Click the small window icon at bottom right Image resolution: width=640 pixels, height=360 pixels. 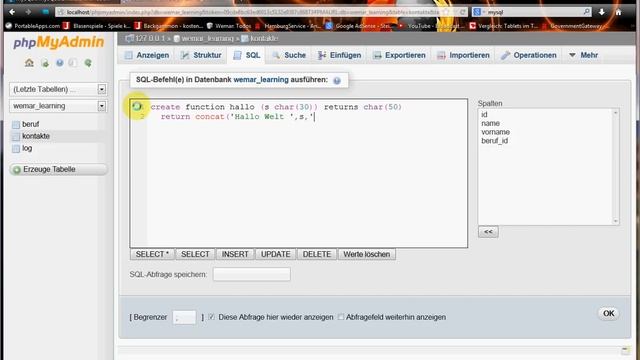(625, 350)
